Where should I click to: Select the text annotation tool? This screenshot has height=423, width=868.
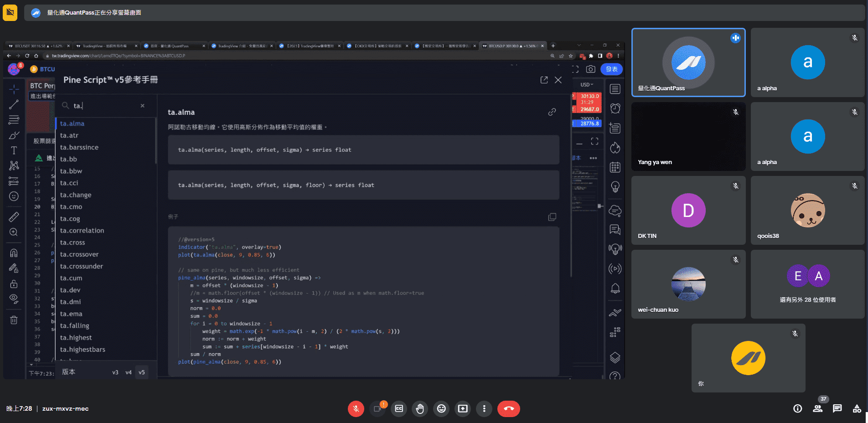point(14,150)
